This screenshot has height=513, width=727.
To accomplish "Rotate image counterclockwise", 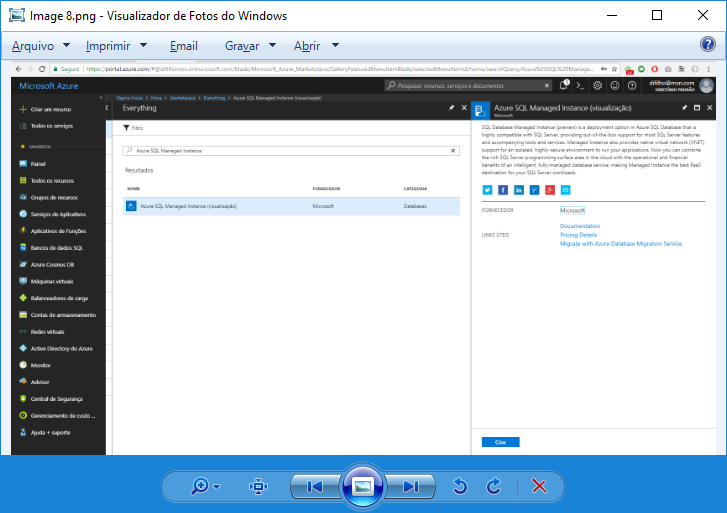I will click(x=460, y=486).
